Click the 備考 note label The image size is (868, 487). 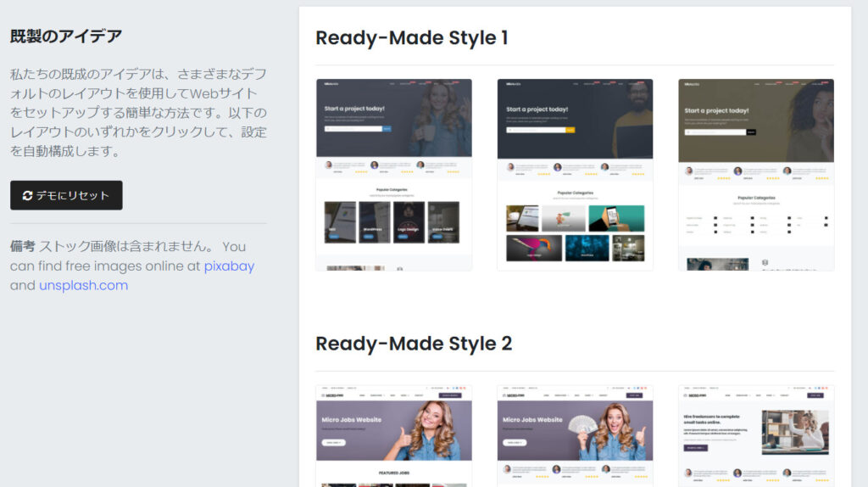click(22, 247)
